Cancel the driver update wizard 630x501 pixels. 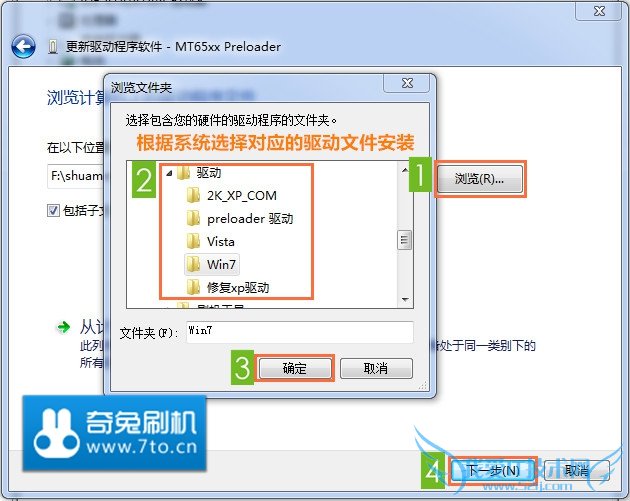tap(577, 470)
